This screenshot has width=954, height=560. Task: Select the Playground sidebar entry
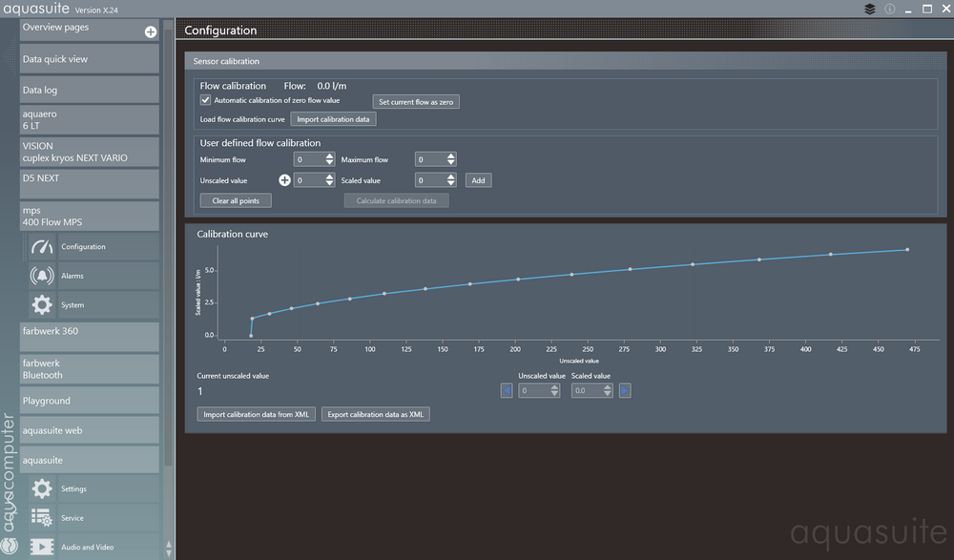click(90, 401)
